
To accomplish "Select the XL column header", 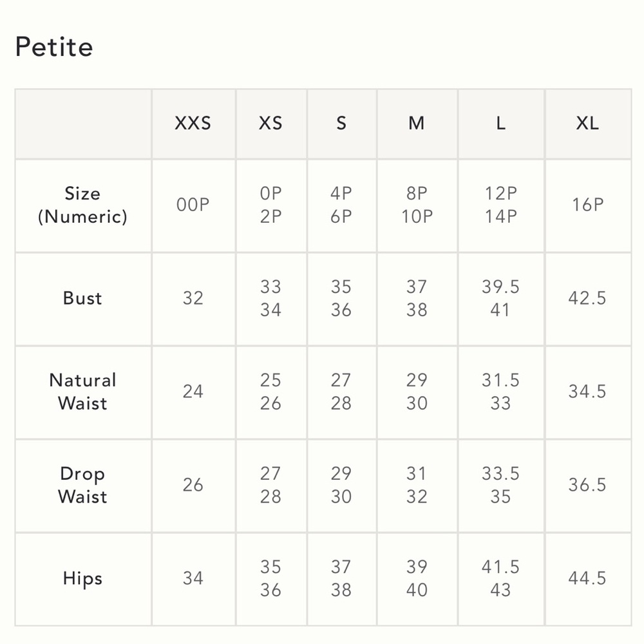I will click(x=587, y=123).
